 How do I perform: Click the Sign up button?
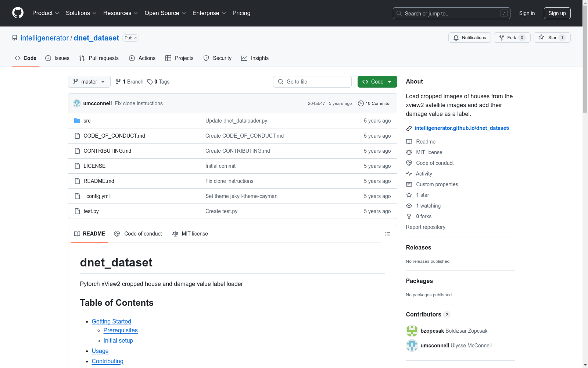coord(557,13)
